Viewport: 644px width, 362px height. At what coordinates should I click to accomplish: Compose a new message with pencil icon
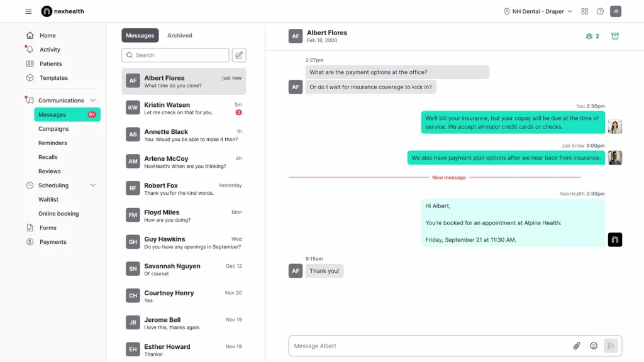[x=239, y=55]
